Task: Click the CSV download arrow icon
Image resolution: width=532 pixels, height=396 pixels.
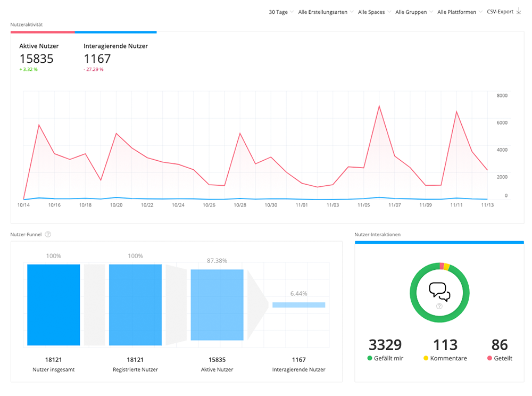Action: (x=518, y=11)
